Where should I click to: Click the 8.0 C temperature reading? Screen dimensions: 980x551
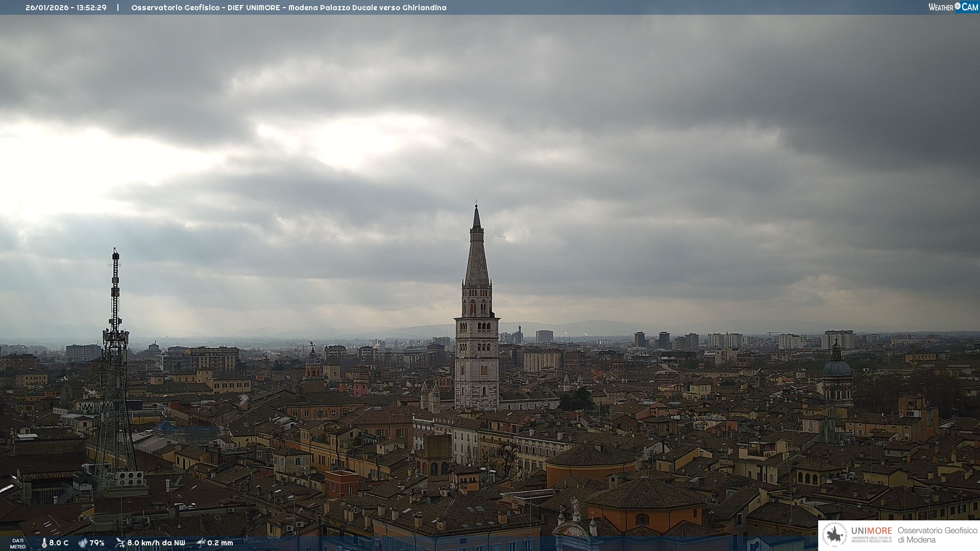coord(59,543)
